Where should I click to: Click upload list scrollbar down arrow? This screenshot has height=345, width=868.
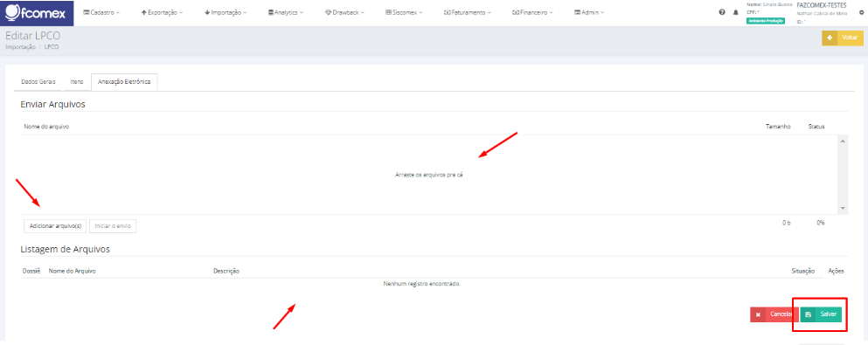click(843, 208)
